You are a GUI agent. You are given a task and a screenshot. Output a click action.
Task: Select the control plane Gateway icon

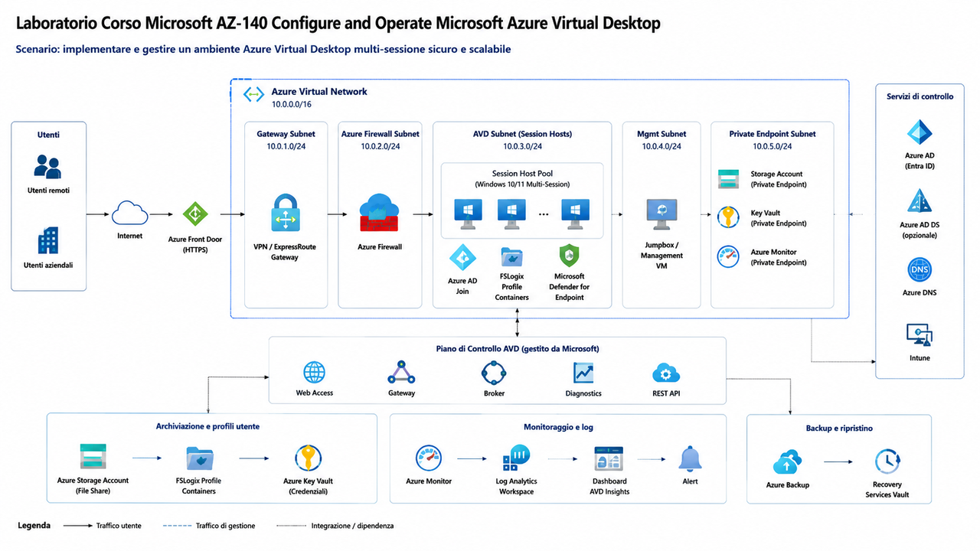pos(401,373)
